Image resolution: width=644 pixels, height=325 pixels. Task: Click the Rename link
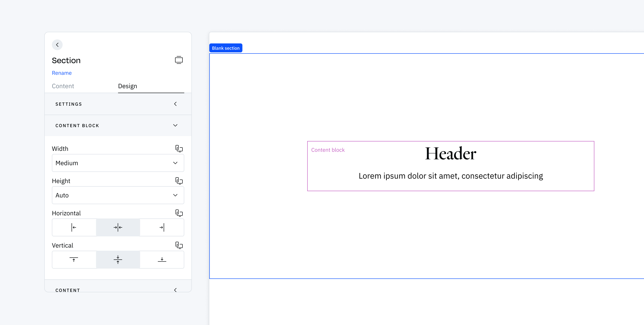coord(62,73)
